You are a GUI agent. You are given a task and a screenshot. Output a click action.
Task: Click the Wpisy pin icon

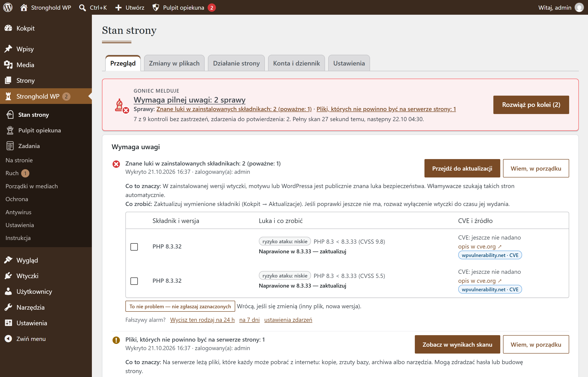coord(8,49)
